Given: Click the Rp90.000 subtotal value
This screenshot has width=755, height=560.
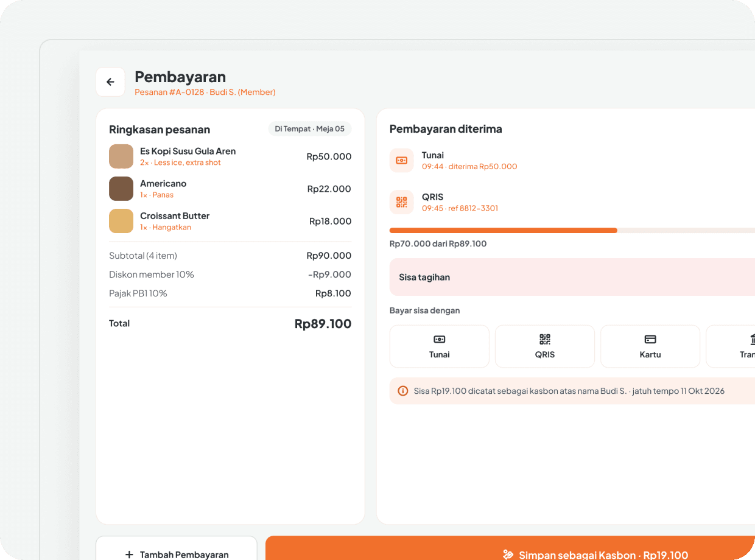Looking at the screenshot, I should pos(329,256).
